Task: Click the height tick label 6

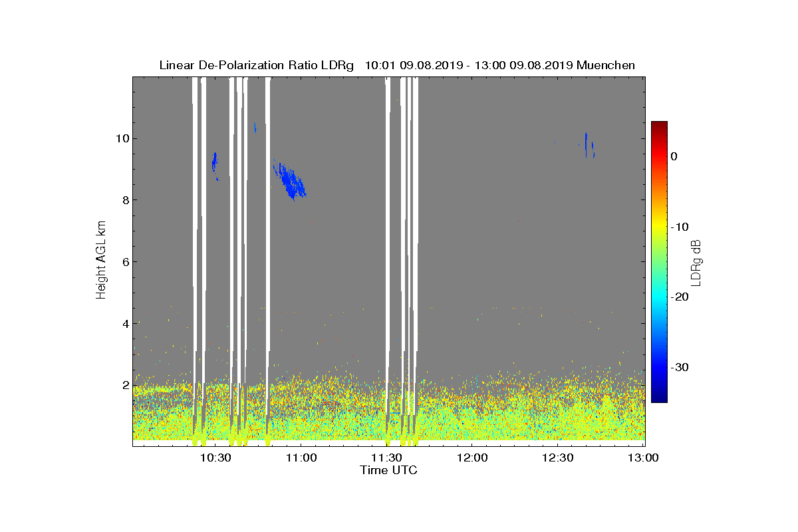Action: pos(124,261)
